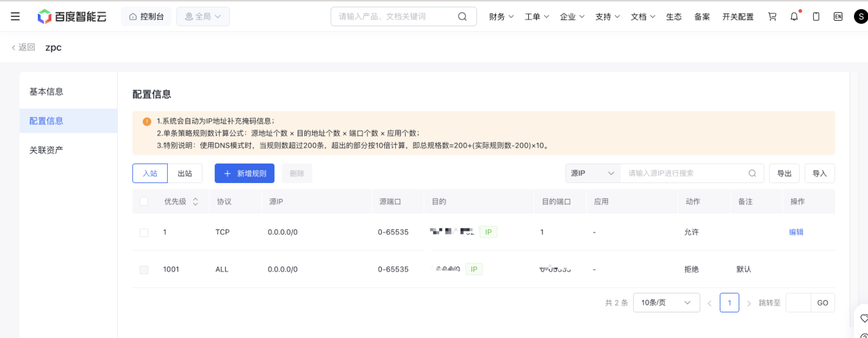Open the 控制台 console button

click(146, 16)
